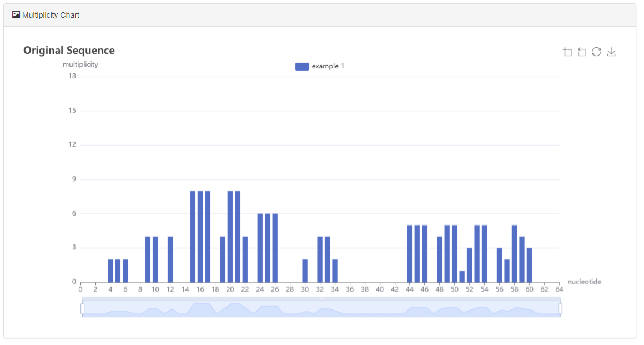Viewport: 644px width, 345px height.
Task: Click the tallest bar near nucleotide 15
Action: click(194, 233)
